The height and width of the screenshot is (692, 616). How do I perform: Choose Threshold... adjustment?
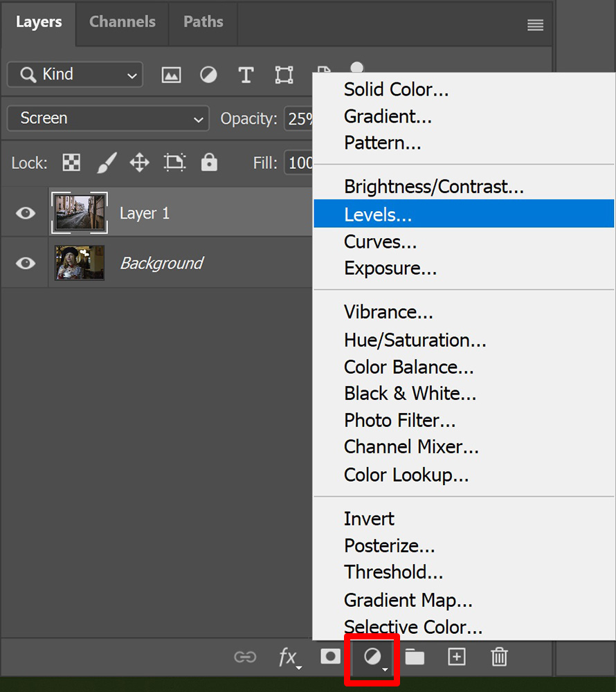[x=464, y=572]
